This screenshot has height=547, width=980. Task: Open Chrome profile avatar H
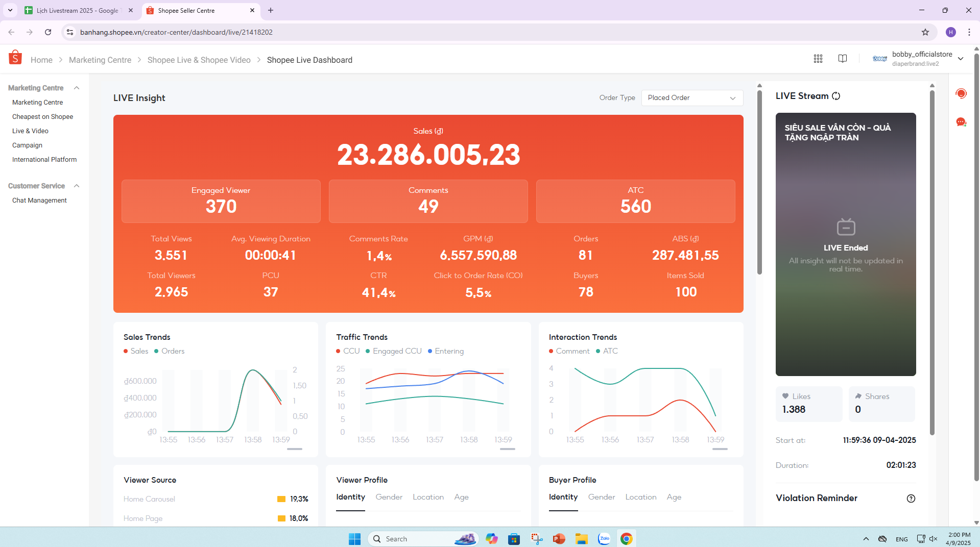(951, 32)
